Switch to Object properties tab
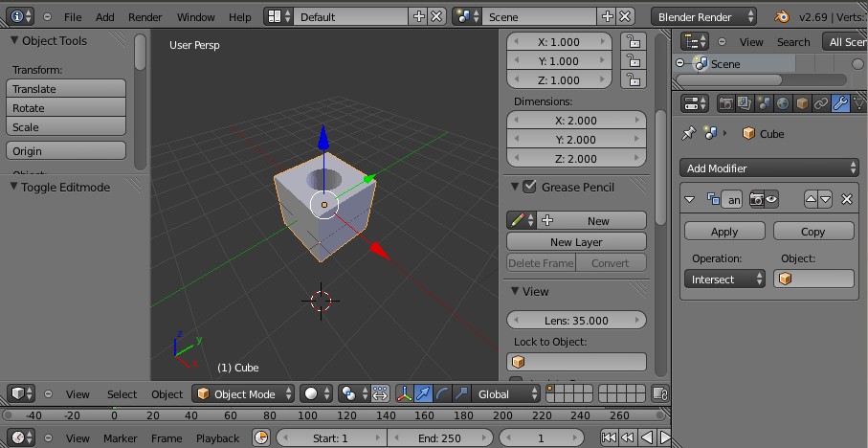The width and height of the screenshot is (868, 448). (802, 103)
